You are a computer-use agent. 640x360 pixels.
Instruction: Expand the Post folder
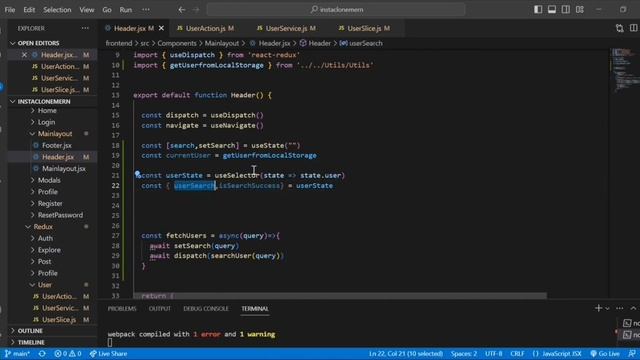(44, 262)
